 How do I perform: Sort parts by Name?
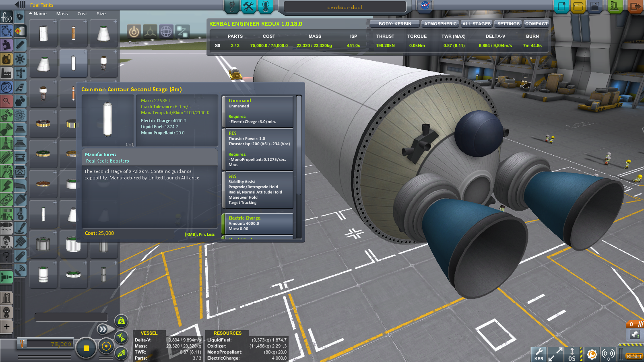(40, 14)
